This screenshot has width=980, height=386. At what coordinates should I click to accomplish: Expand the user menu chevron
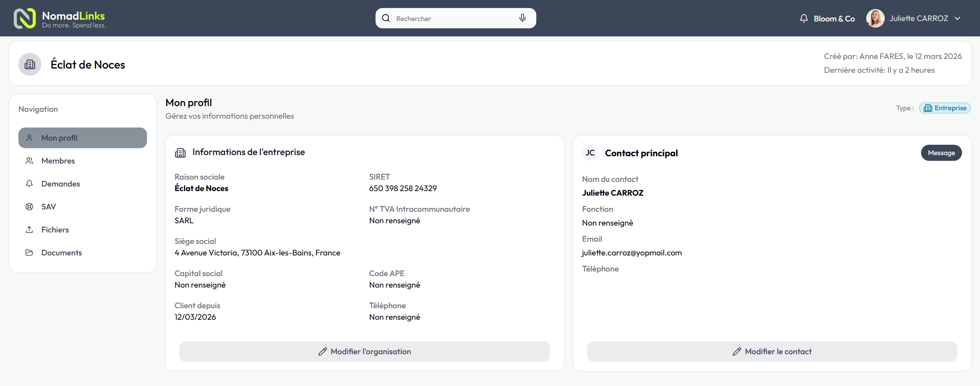point(957,18)
